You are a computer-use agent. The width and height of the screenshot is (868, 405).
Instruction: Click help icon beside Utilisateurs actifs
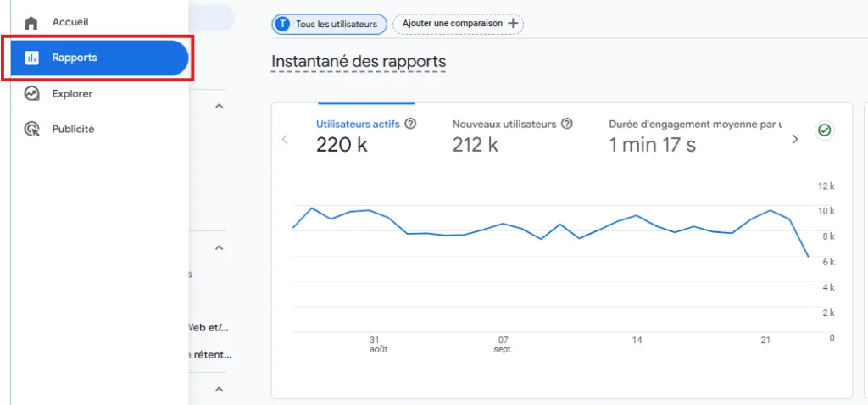coord(410,124)
